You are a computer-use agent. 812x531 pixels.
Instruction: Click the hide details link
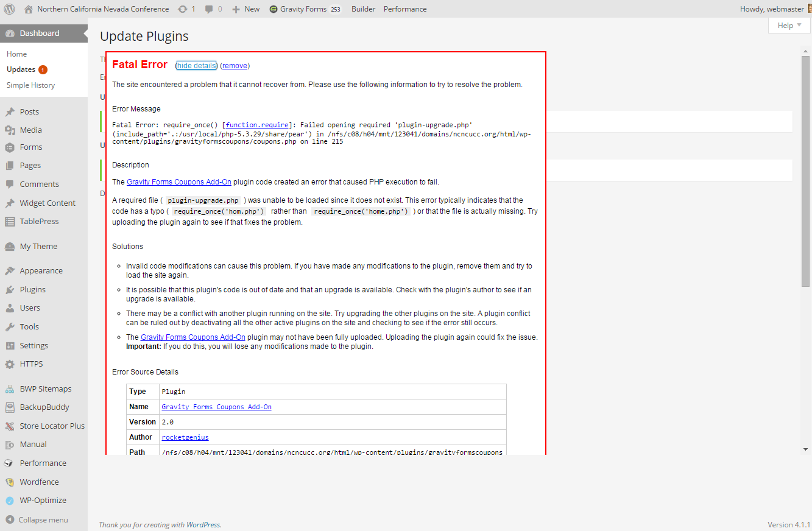coord(196,66)
